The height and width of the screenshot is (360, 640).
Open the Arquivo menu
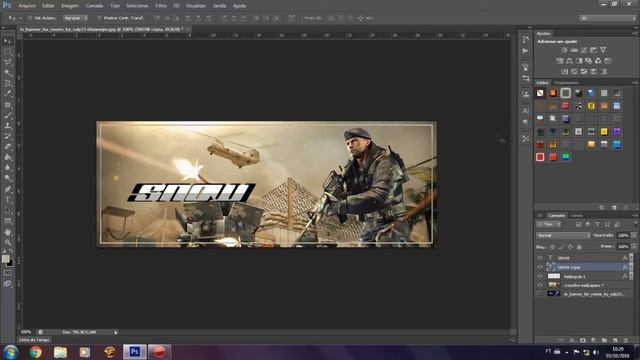(x=27, y=6)
